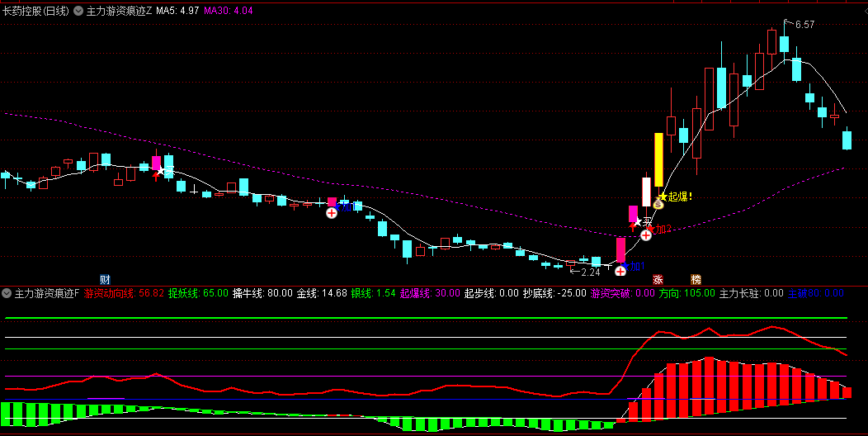Click the 财 financial report marker
Viewport: 868px width, 436px height.
tap(105, 279)
